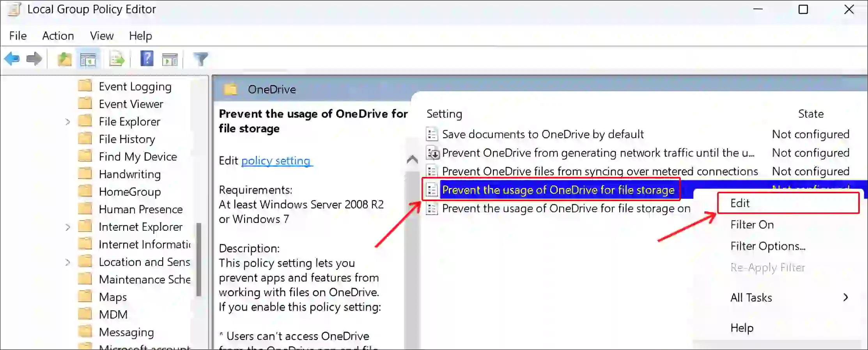
Task: Click the Local Group Policy Editor title icon
Action: (x=14, y=9)
